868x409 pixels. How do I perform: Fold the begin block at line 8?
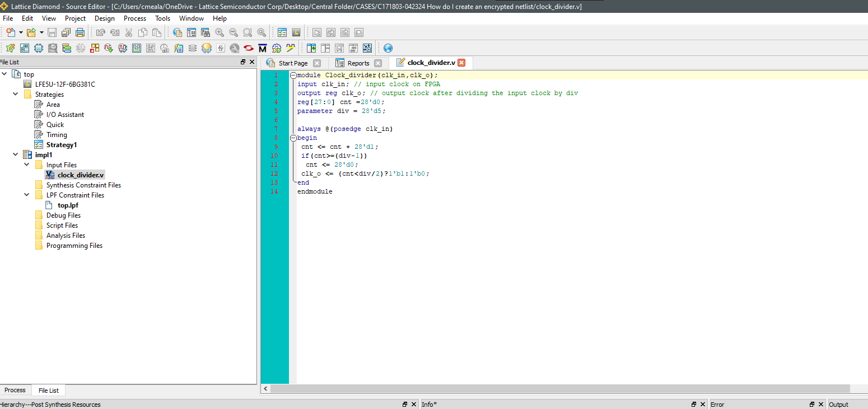click(293, 138)
